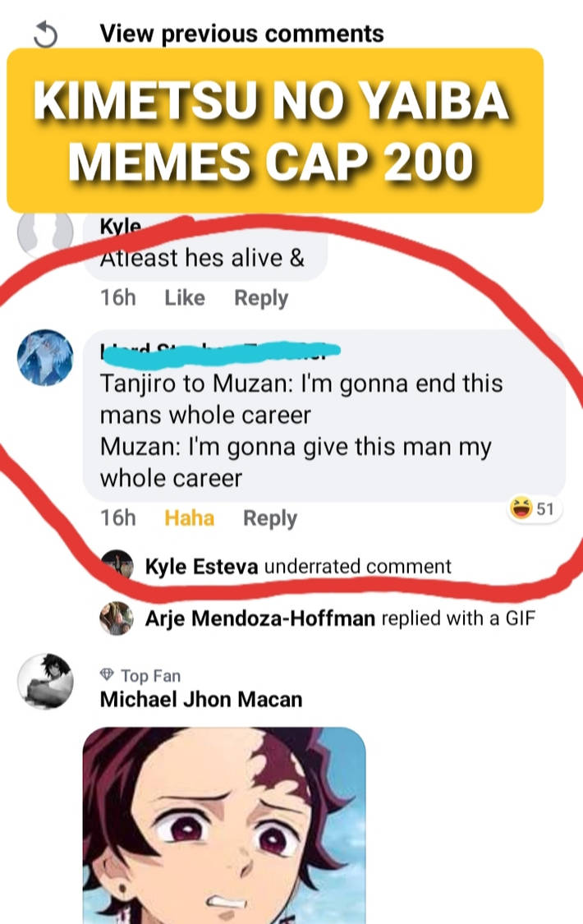Click the Top Fan diamond badge icon
Viewport: 583px width, 924px height.
(x=107, y=675)
